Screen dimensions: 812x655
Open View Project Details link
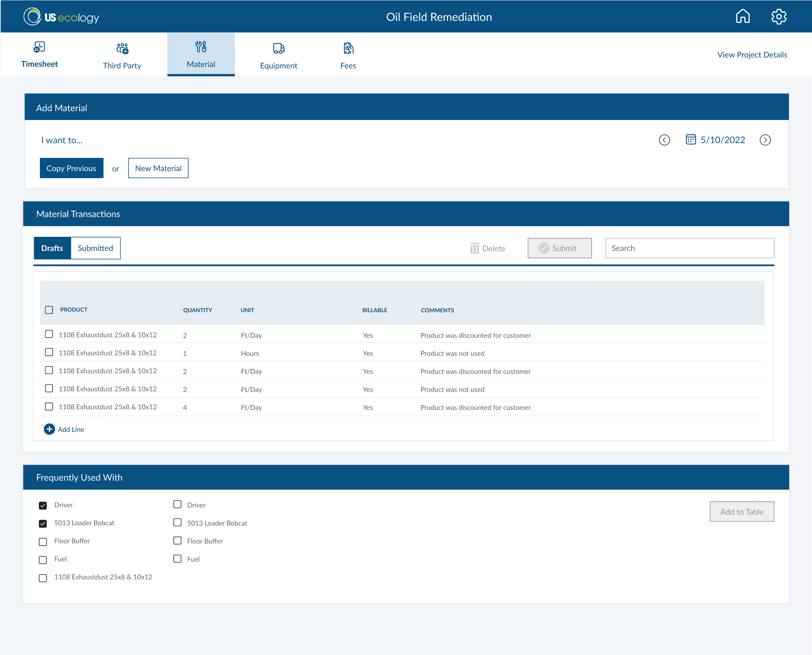coord(752,55)
